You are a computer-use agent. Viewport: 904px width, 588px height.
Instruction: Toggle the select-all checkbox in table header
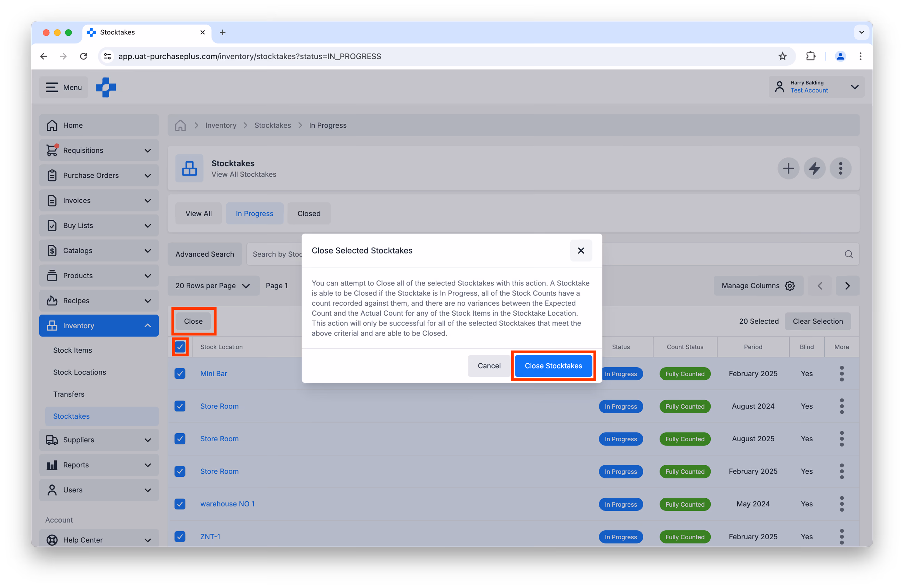click(180, 347)
